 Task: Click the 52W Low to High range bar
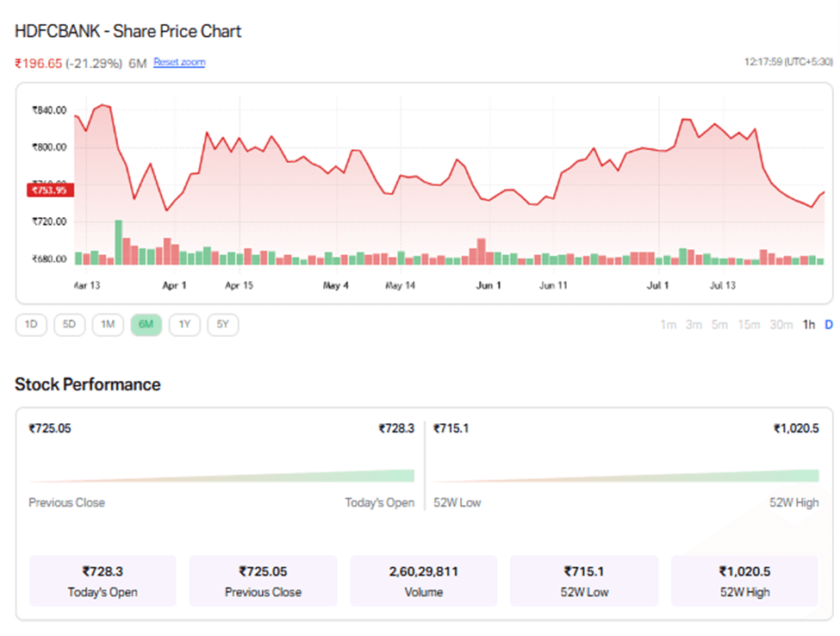click(626, 476)
